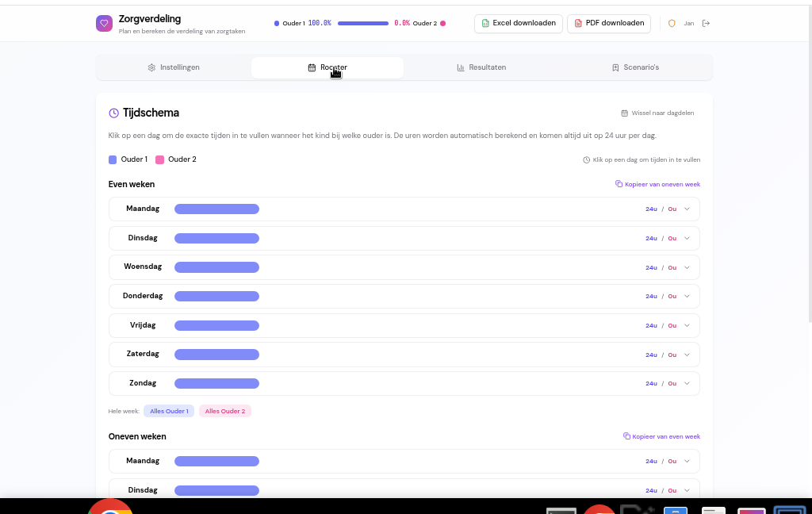This screenshot has width=812, height=514.
Task: Download the schedule as Excel
Action: [x=518, y=24]
